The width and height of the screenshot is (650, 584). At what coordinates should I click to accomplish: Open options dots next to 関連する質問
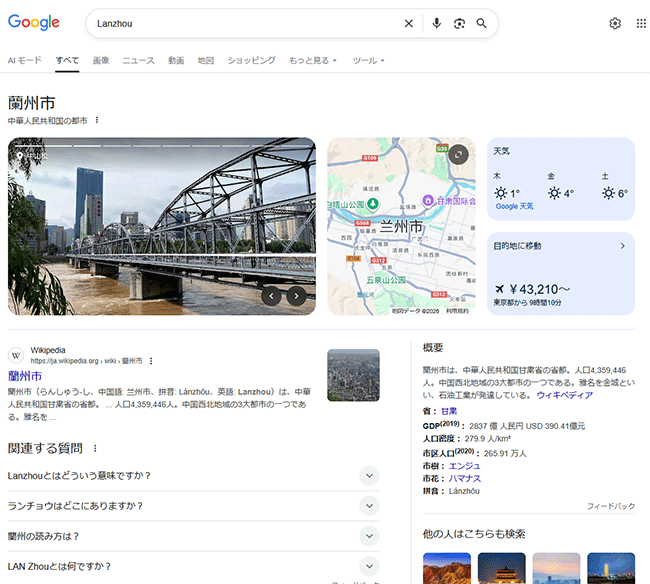coord(95,448)
